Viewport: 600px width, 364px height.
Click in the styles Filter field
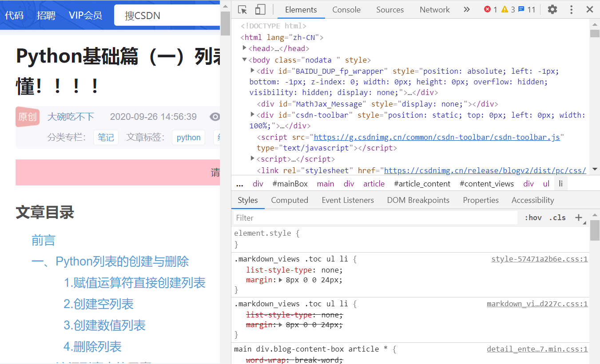pos(375,218)
